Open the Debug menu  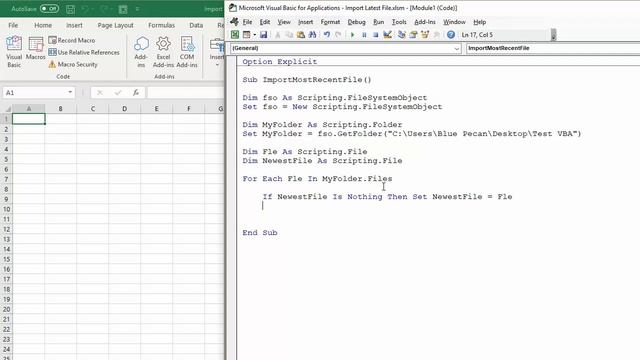click(x=356, y=22)
